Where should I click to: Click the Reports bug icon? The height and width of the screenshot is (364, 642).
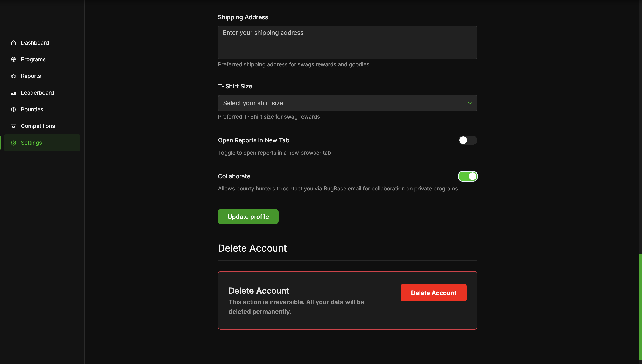coord(14,76)
